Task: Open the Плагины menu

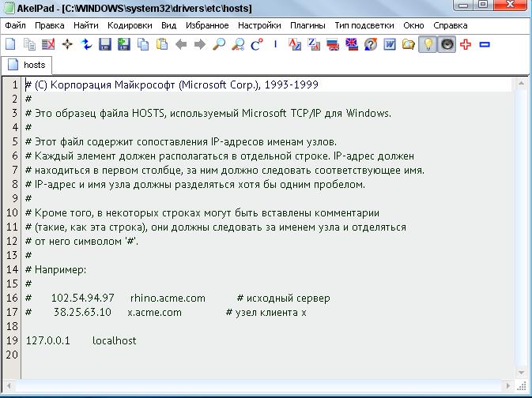Action: [308, 25]
